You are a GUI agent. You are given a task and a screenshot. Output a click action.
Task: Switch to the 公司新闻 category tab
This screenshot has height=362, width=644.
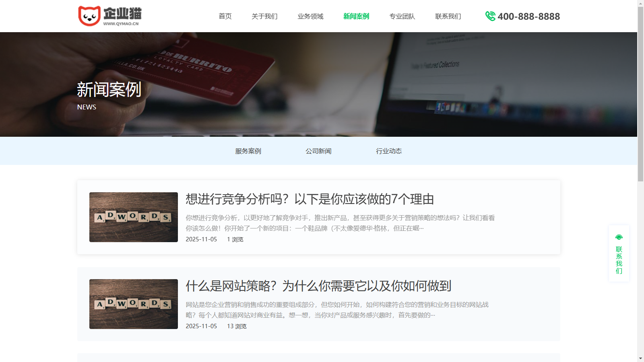click(318, 151)
